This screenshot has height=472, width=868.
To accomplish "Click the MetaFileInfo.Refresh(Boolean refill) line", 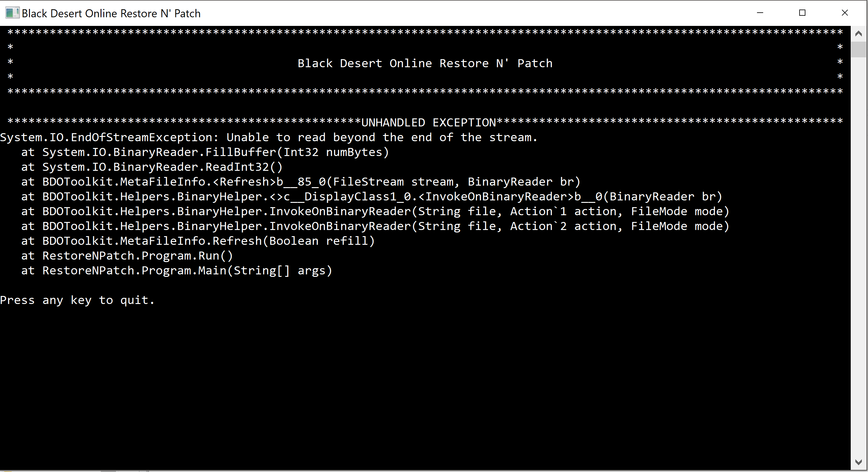I will 208,241.
